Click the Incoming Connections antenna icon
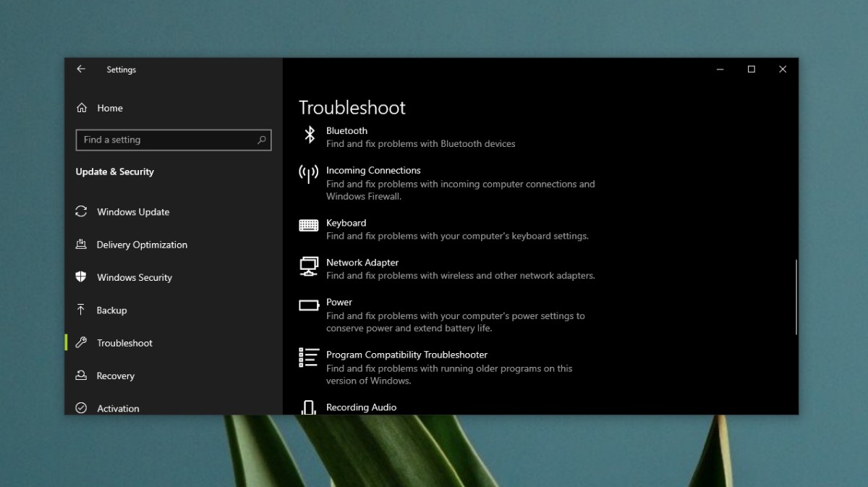 [x=309, y=174]
